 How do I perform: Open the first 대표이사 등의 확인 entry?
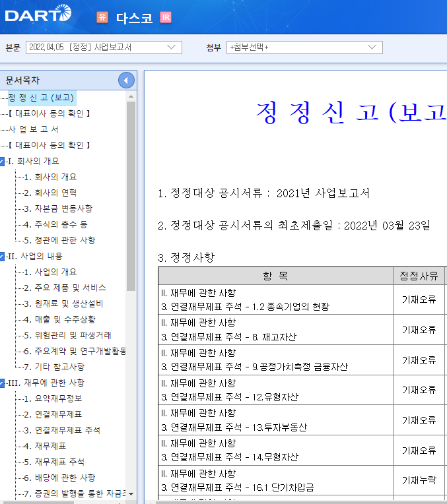(x=49, y=113)
